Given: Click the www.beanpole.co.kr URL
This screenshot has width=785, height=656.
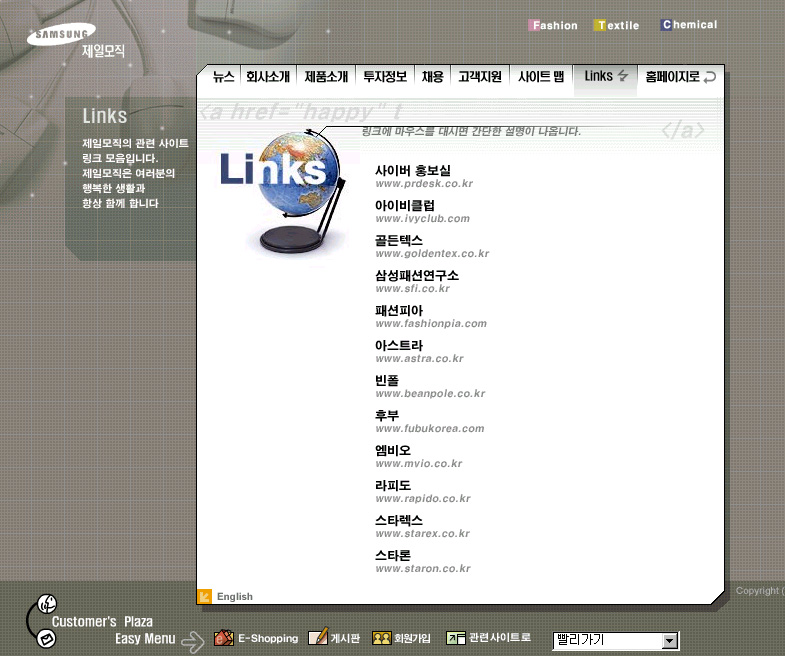Looking at the screenshot, I should click(431, 394).
